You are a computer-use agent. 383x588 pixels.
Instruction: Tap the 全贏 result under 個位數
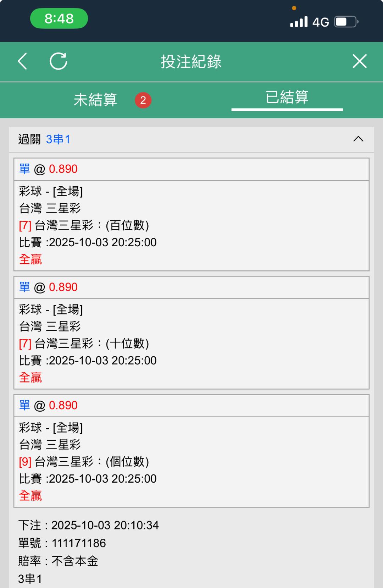pyautogui.click(x=30, y=496)
